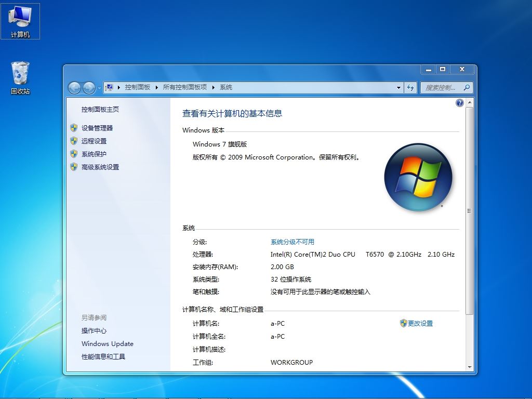Open 系统保护 link
The width and height of the screenshot is (532, 399).
tap(94, 154)
